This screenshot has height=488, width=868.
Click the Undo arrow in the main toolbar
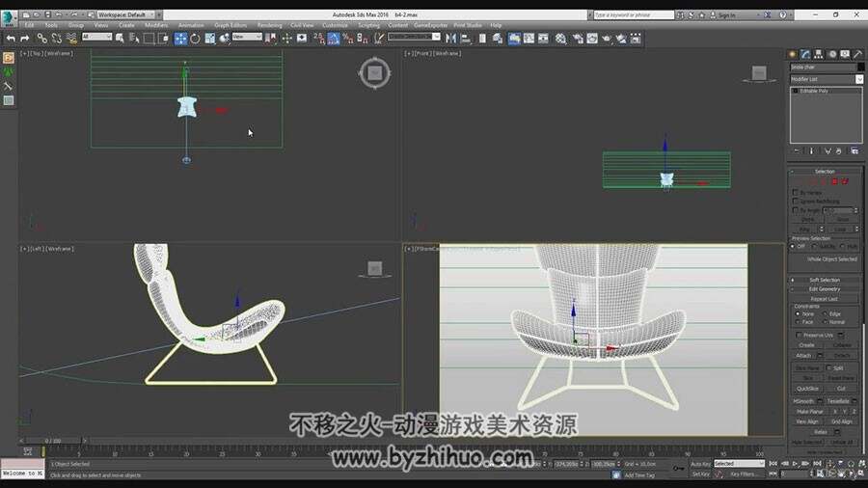click(x=11, y=39)
